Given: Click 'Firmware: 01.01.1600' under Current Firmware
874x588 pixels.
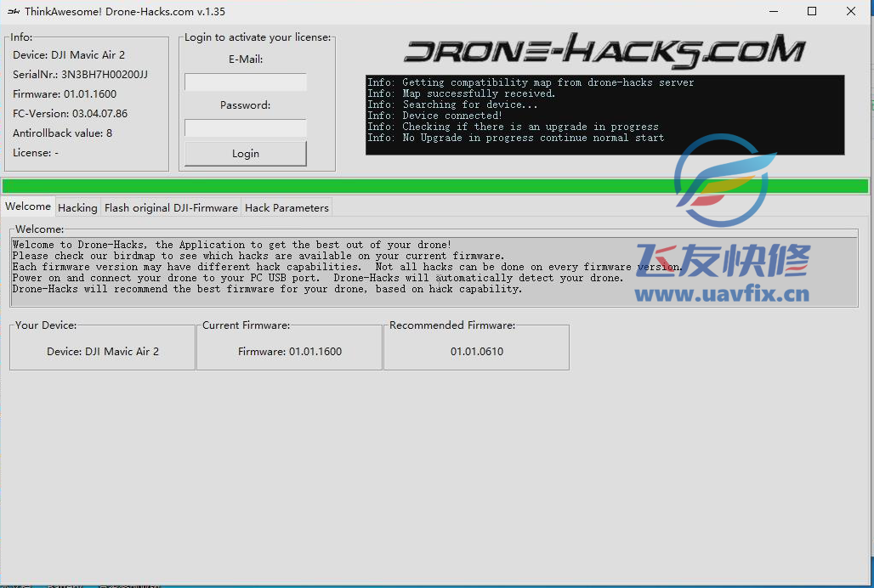Looking at the screenshot, I should [290, 351].
